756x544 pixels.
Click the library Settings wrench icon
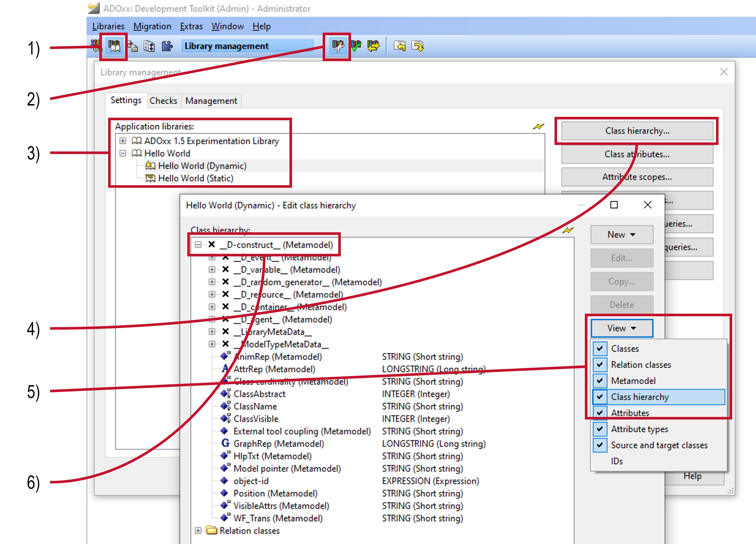(x=337, y=46)
